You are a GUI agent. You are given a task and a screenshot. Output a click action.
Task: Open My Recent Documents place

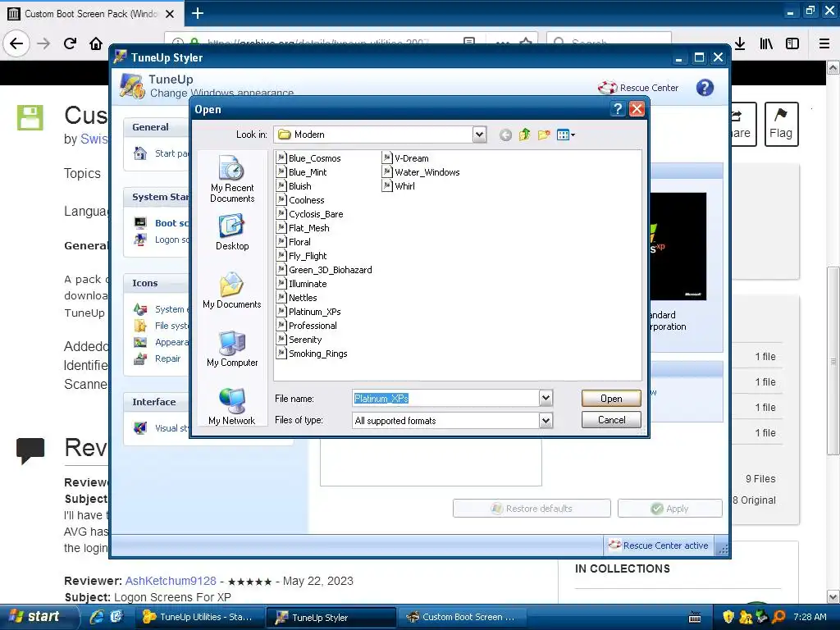tap(232, 179)
